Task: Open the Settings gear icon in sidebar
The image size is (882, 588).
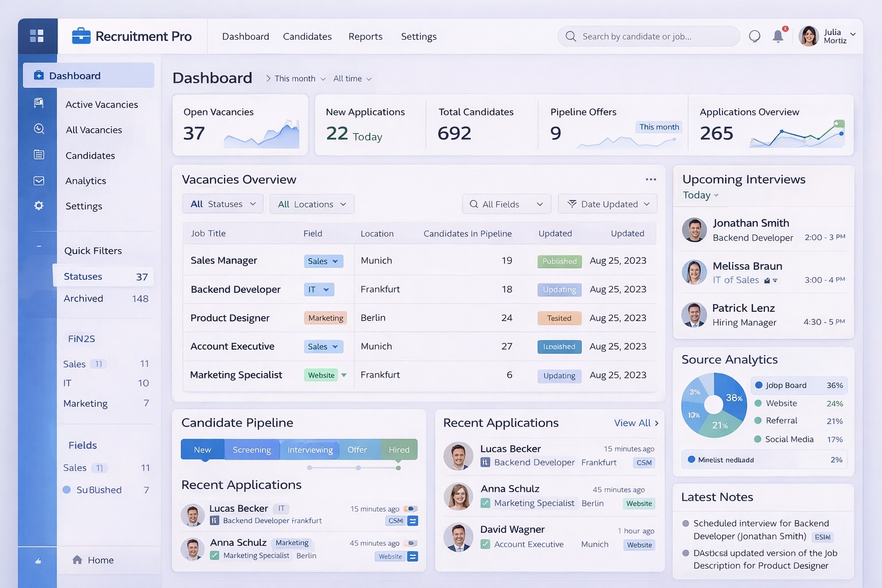Action: click(38, 205)
